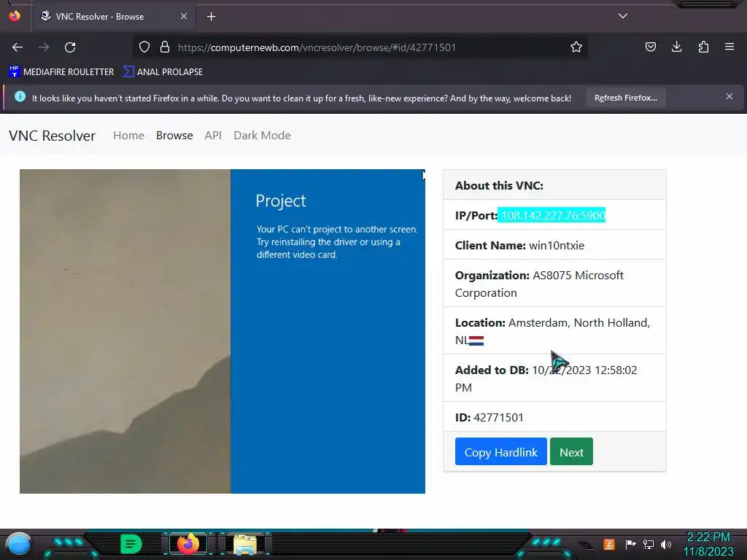Open the network tray icon
This screenshot has width=747, height=560.
click(649, 544)
